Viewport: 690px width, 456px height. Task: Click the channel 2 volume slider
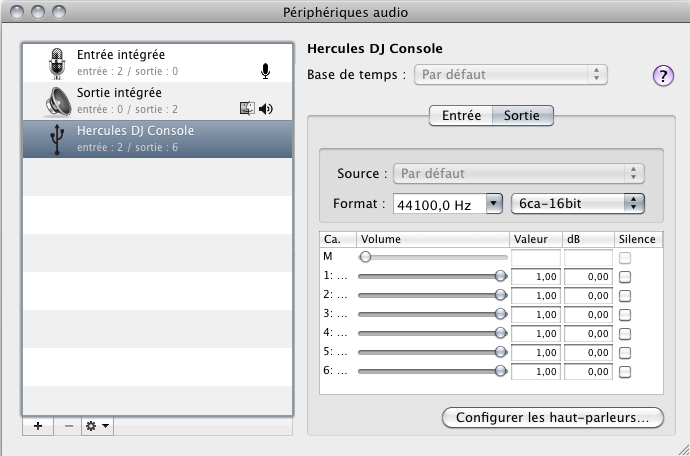(430, 295)
